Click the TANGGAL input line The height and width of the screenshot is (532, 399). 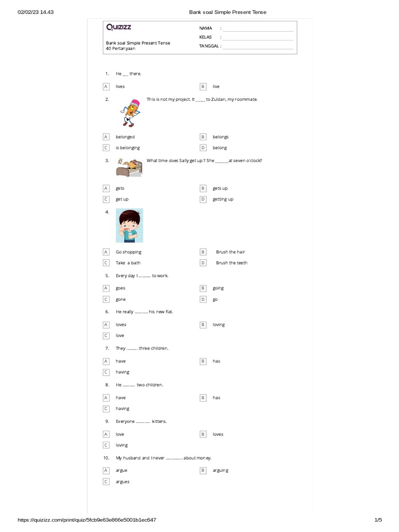[x=258, y=46]
